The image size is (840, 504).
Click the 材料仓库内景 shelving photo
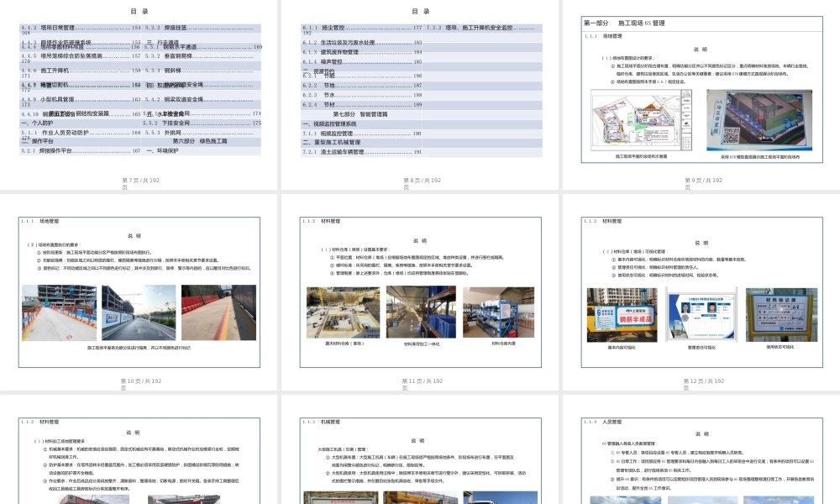[499, 312]
